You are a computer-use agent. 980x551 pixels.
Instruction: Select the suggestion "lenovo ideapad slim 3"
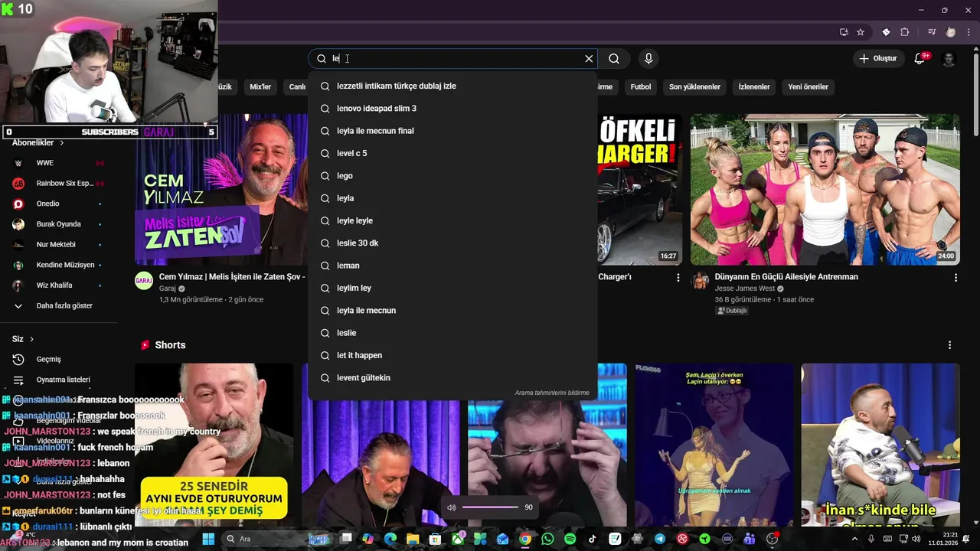coord(452,109)
